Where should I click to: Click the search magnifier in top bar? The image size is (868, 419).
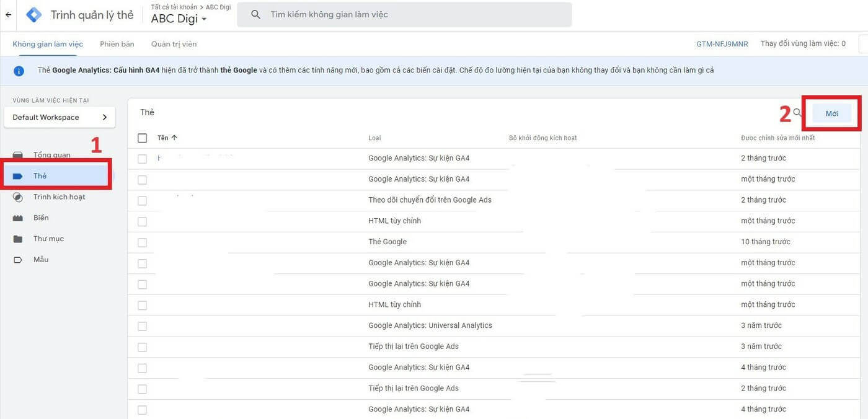255,14
